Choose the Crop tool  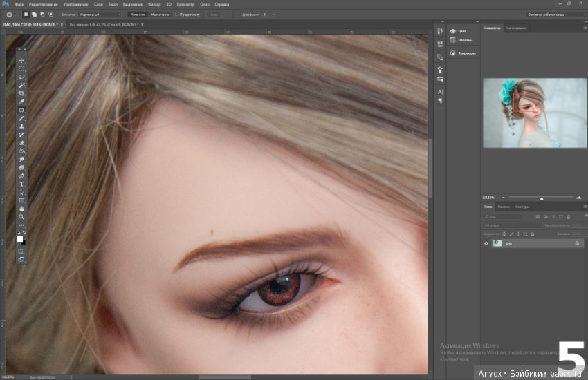(x=21, y=93)
